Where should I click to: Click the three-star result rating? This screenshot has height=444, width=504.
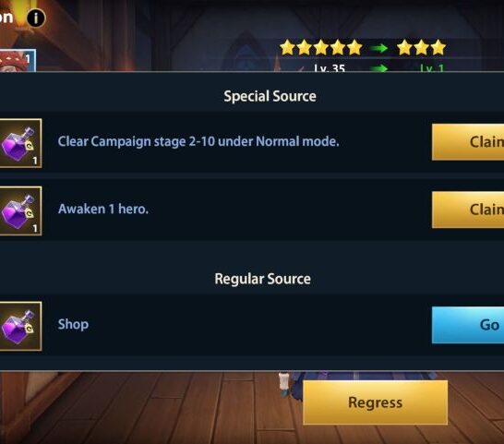coord(422,48)
